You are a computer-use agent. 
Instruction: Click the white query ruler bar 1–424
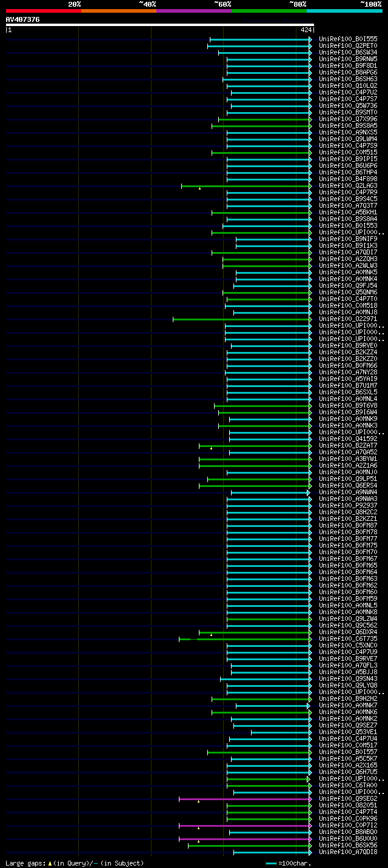click(160, 25)
